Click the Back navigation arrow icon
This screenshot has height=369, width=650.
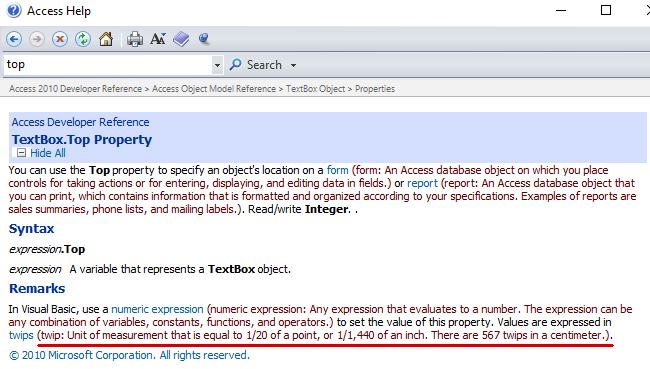14,39
